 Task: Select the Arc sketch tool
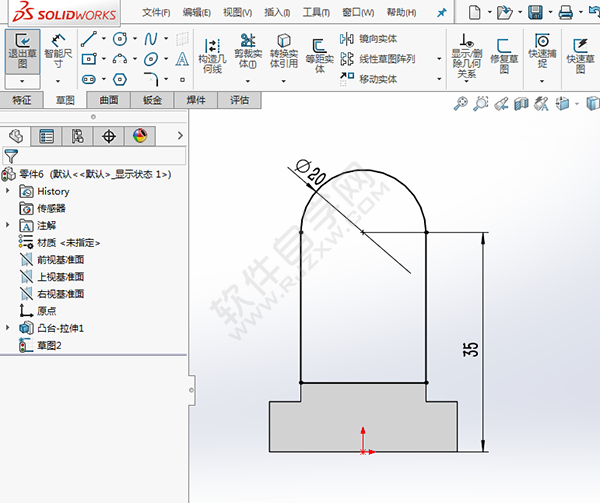tap(120, 59)
